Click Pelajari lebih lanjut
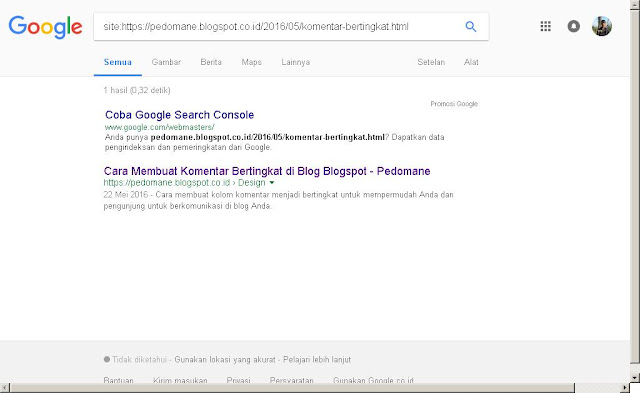This screenshot has width=640, height=393. point(317,360)
